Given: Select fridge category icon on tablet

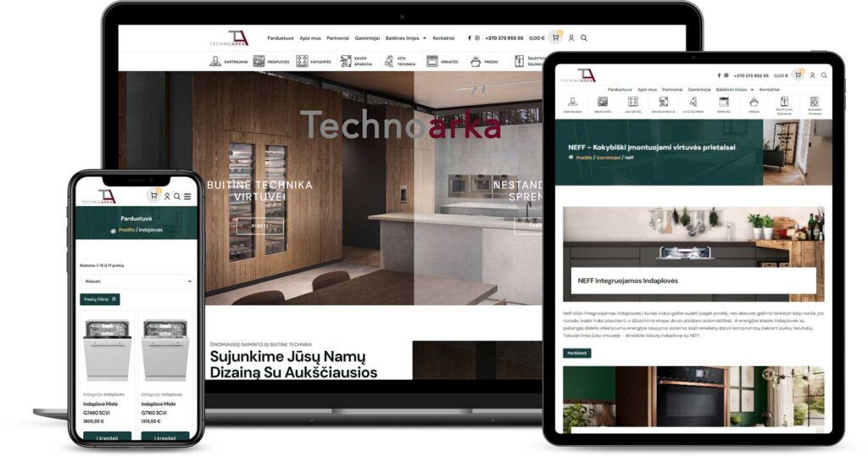Looking at the screenshot, I should point(784,102).
